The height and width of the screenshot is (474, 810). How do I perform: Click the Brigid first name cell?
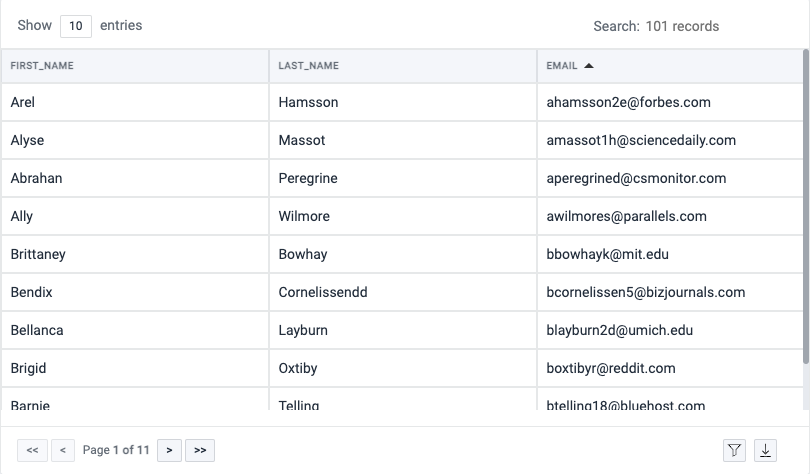[x=28, y=368]
